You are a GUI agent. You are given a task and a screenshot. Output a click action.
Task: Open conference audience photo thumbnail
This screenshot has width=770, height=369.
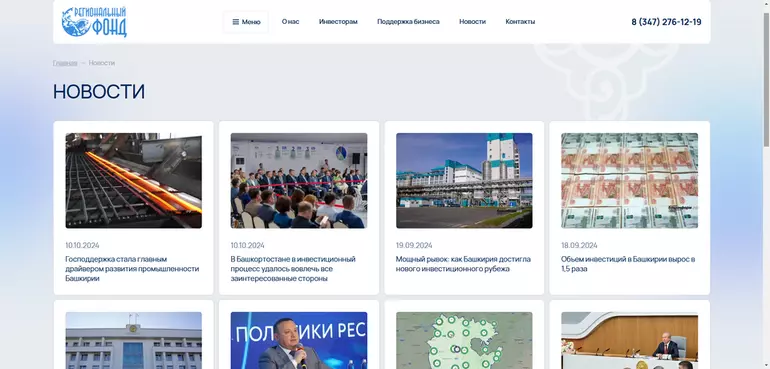299,180
